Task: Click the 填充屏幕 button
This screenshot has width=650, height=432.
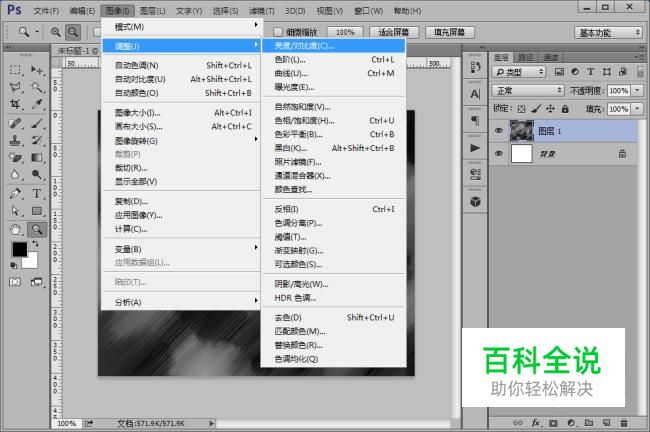Action: 449,32
